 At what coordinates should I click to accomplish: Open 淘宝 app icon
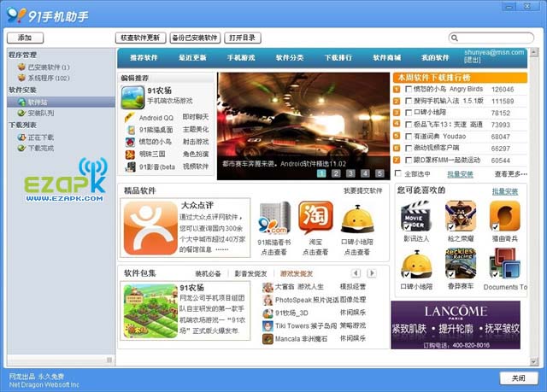[x=315, y=218]
